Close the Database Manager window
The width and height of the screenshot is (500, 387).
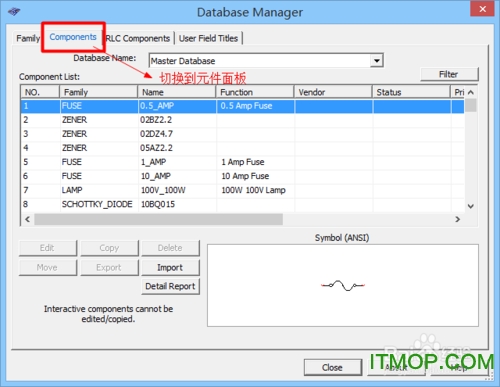(x=482, y=9)
